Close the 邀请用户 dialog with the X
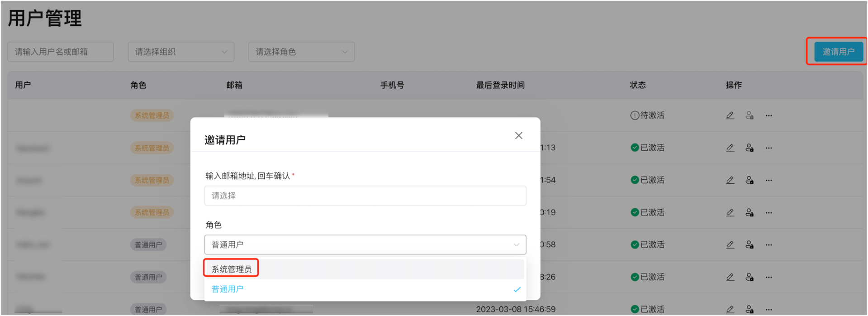The width and height of the screenshot is (868, 316). tap(518, 135)
